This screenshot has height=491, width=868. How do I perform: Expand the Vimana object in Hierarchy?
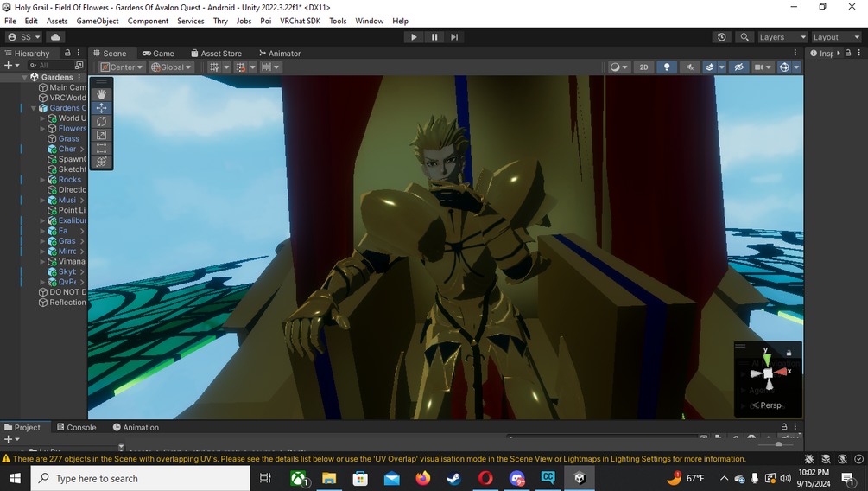(x=42, y=262)
